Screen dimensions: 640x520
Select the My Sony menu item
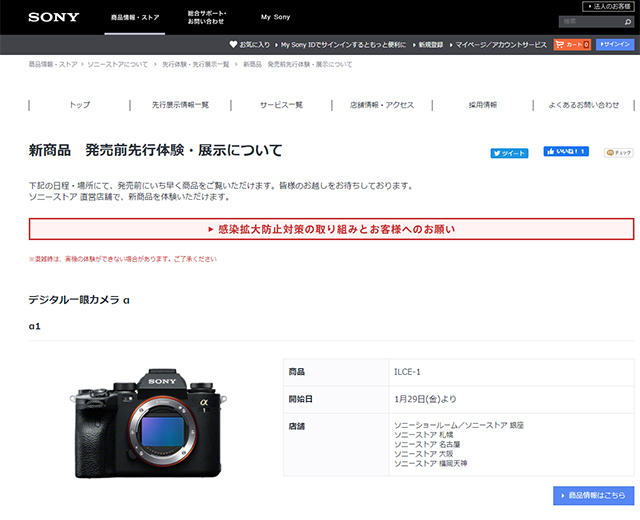coord(275,17)
